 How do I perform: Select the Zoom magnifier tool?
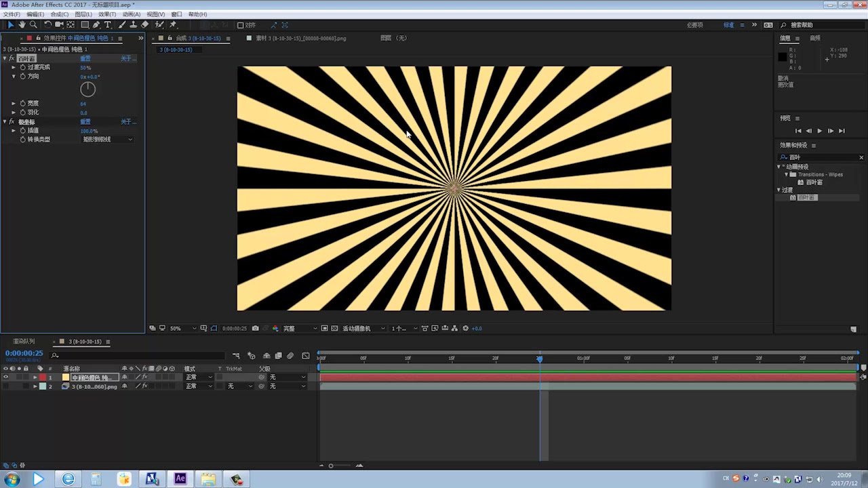33,24
